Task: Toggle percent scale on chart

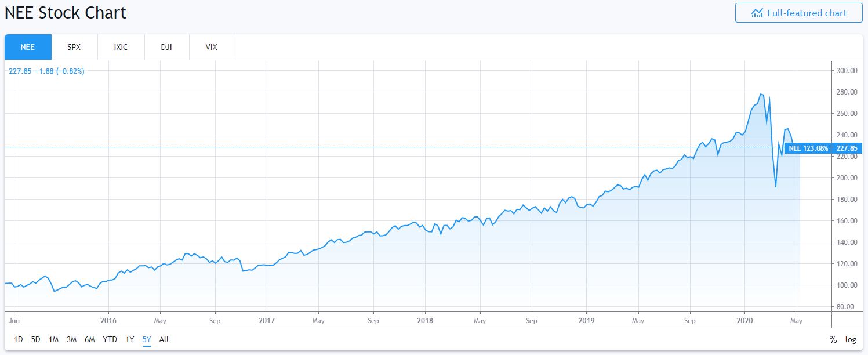Action: [833, 340]
